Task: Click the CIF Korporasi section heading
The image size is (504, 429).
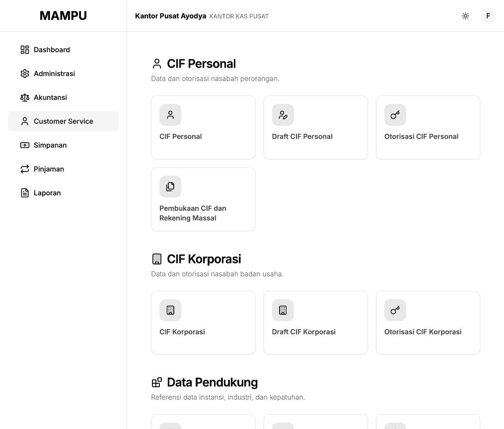Action: pos(204,259)
